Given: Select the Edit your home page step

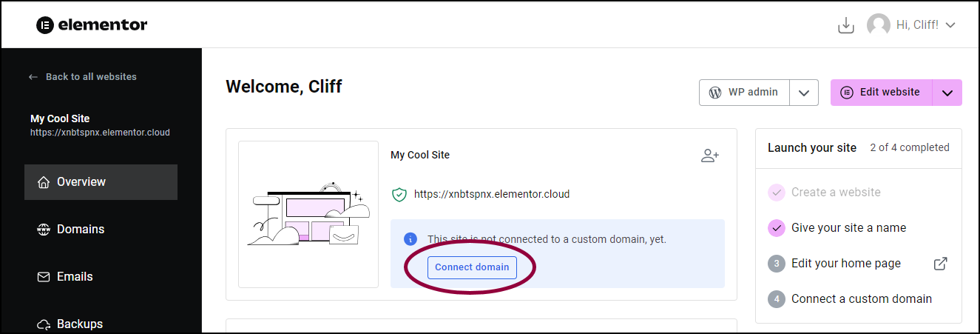Looking at the screenshot, I should [846, 264].
